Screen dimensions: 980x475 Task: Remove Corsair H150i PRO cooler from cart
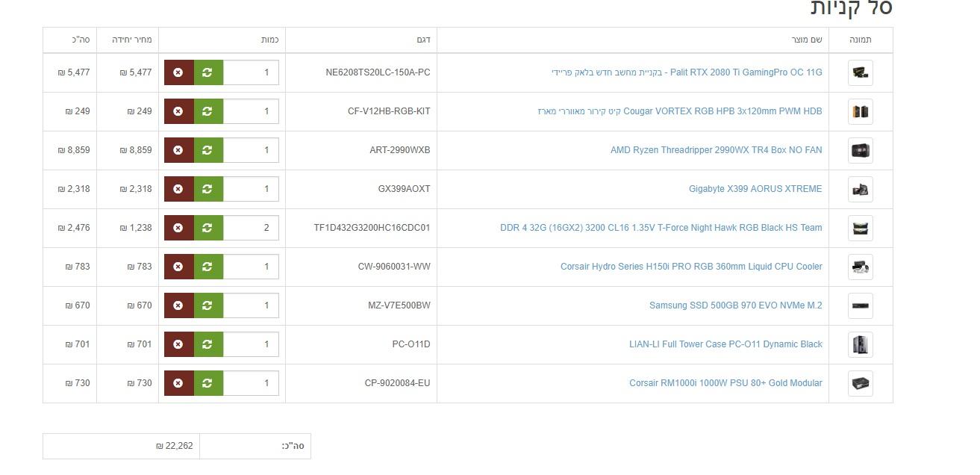[x=178, y=267]
